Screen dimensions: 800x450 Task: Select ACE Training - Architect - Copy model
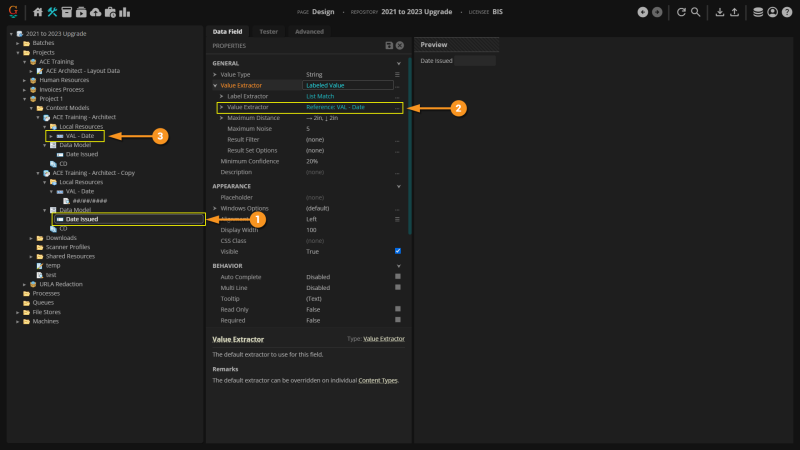pyautogui.click(x=93, y=173)
